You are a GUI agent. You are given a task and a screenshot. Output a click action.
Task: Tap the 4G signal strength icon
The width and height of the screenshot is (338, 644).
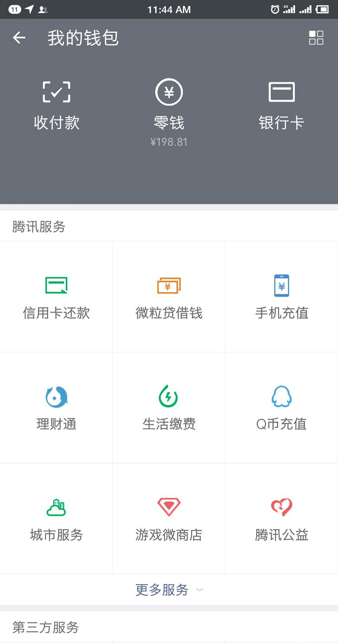(289, 9)
